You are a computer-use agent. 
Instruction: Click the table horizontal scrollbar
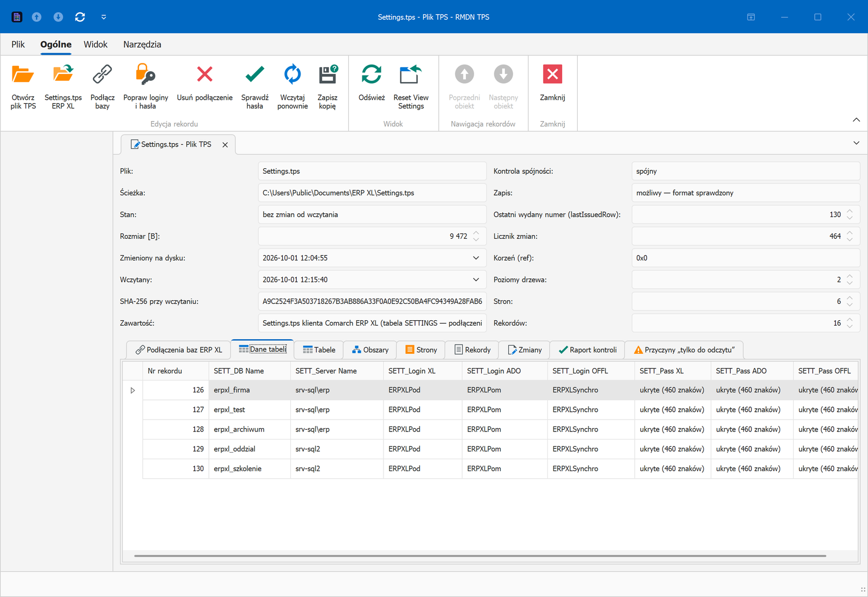[480, 556]
